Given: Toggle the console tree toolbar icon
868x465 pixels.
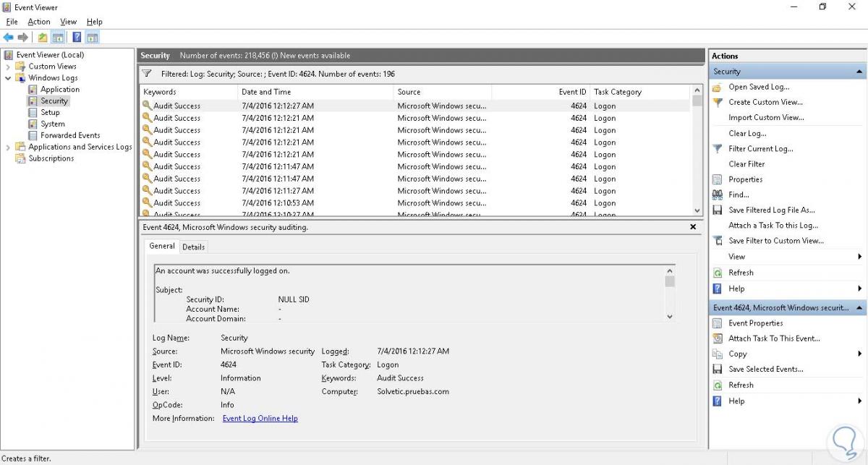Looking at the screenshot, I should click(58, 38).
